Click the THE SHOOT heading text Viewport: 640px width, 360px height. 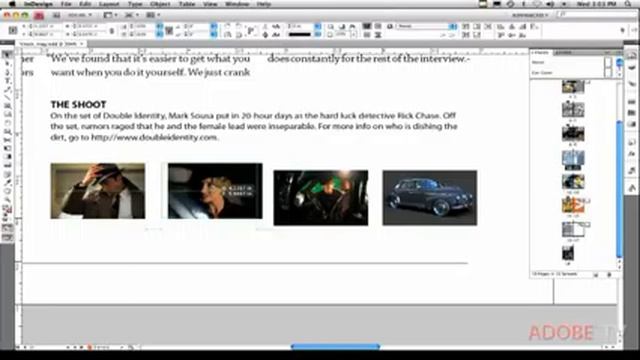[78, 104]
